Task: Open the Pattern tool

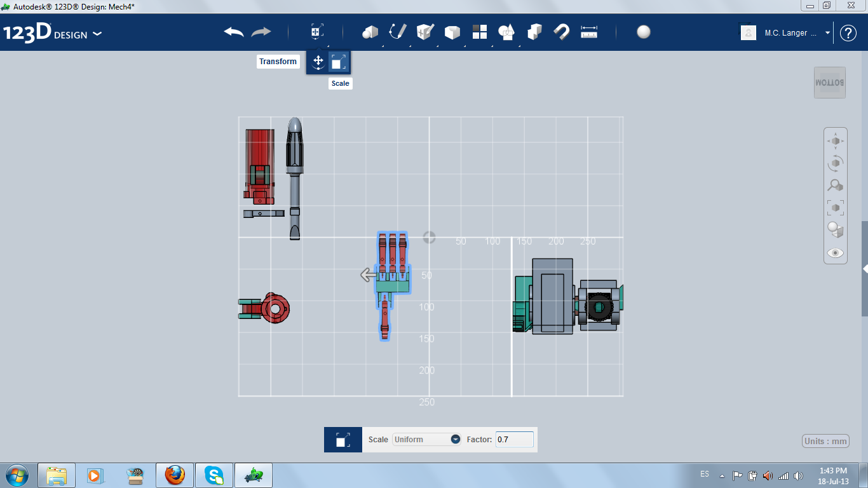Action: pos(479,32)
